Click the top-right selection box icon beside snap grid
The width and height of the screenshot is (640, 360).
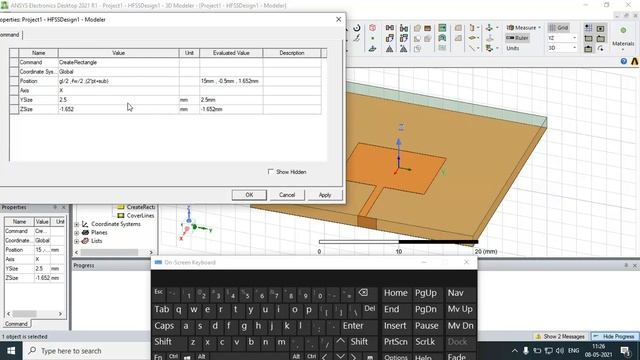tap(600, 28)
